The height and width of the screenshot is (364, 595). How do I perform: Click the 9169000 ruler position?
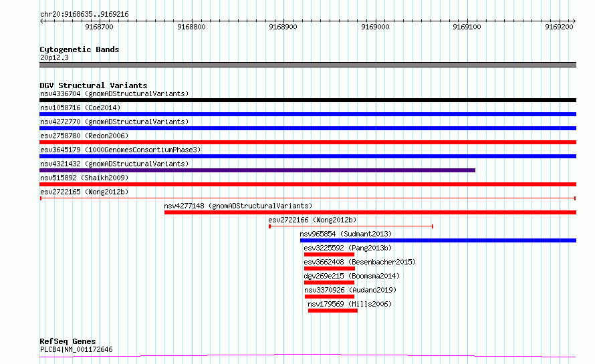point(375,27)
